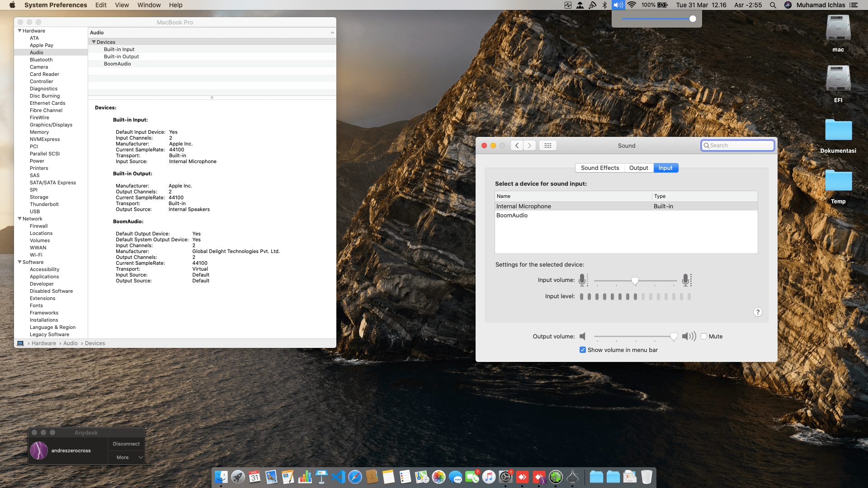This screenshot has width=868, height=488.
Task: Open the Trash in the Dock
Action: pyautogui.click(x=646, y=477)
